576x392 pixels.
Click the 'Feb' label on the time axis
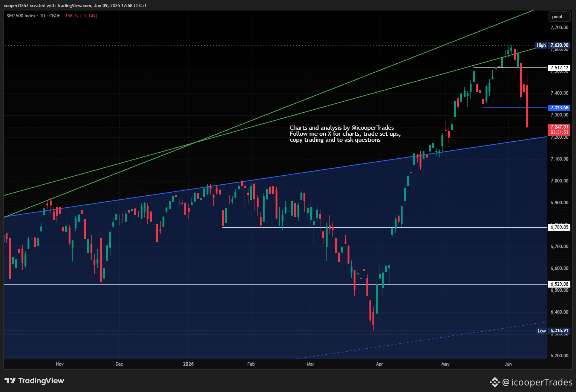coord(251,364)
